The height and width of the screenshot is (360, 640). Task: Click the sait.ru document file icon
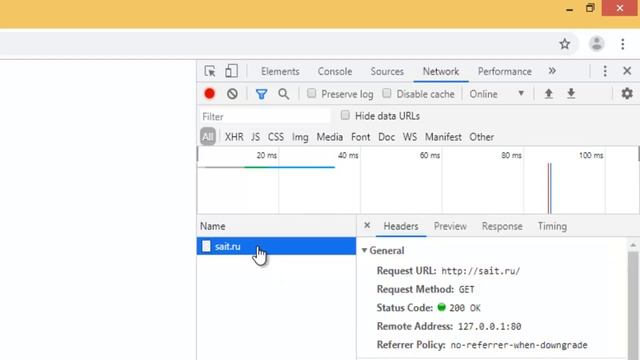(207, 246)
